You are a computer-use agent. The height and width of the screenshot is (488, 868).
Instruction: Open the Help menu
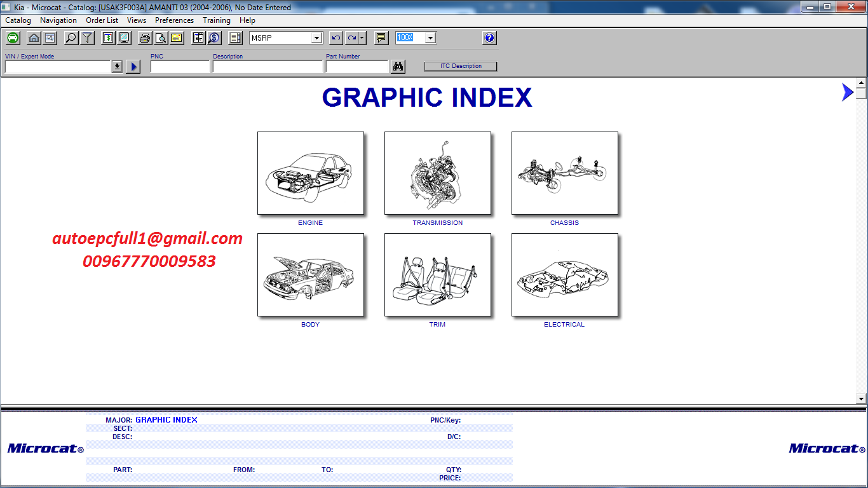coord(247,20)
